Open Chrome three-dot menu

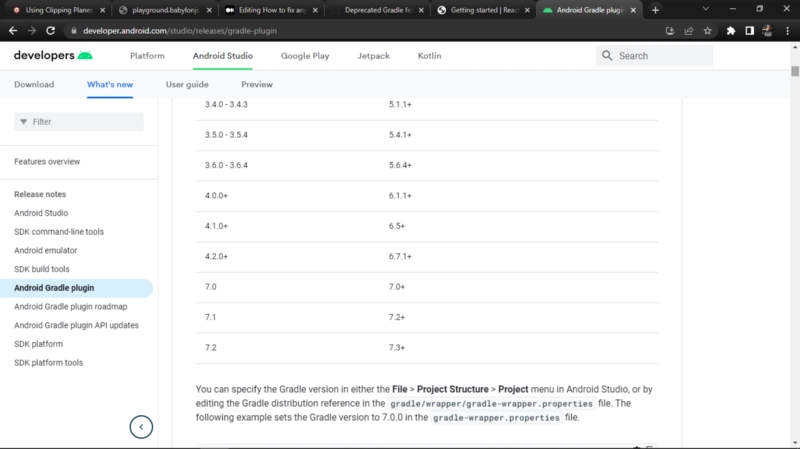coord(788,31)
